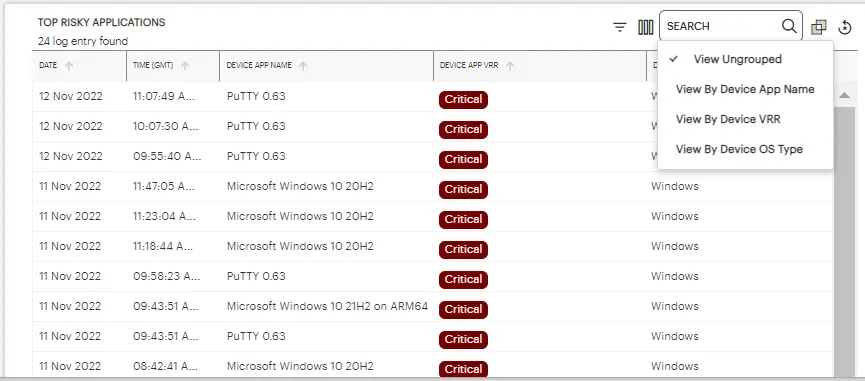Select Microsoft Windows 10 20H2 at 11:23:04

pyautogui.click(x=300, y=216)
